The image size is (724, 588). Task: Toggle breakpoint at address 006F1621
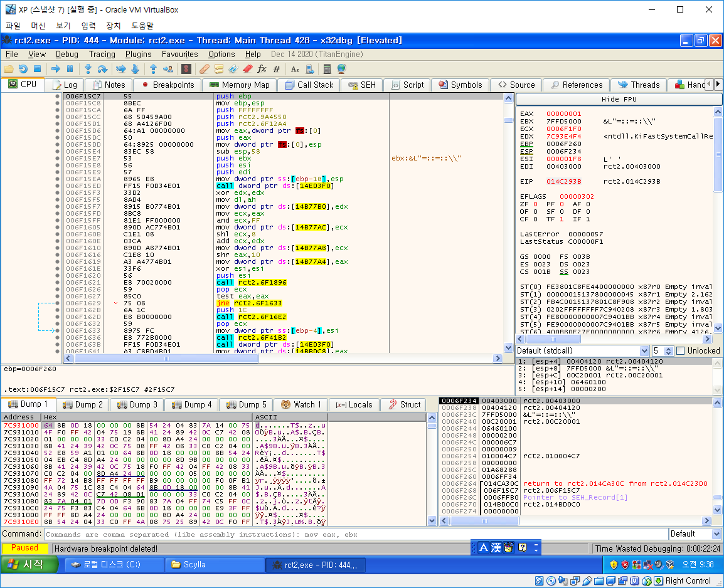pyautogui.click(x=57, y=282)
